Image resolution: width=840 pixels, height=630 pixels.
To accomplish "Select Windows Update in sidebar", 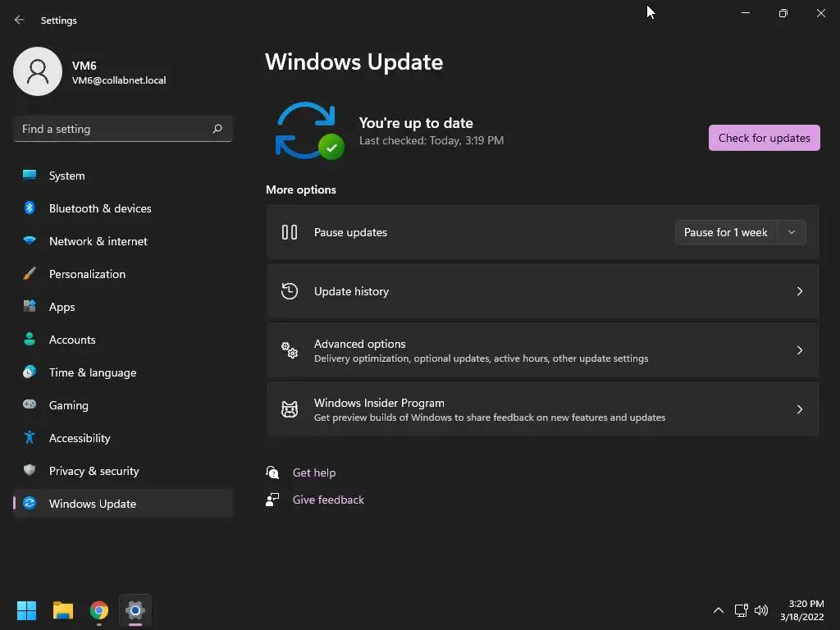I will [x=123, y=504].
